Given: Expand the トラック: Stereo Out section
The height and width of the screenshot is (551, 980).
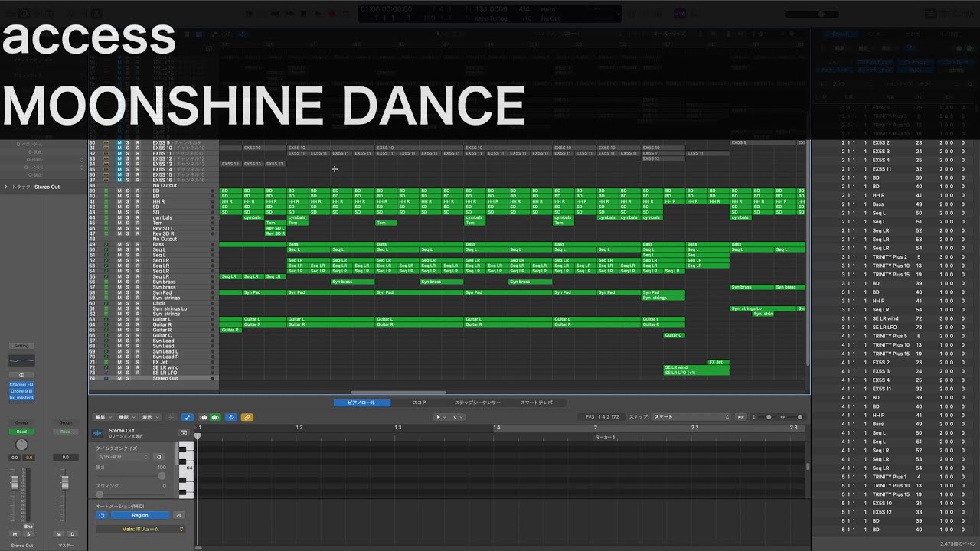Looking at the screenshot, I should (6, 187).
